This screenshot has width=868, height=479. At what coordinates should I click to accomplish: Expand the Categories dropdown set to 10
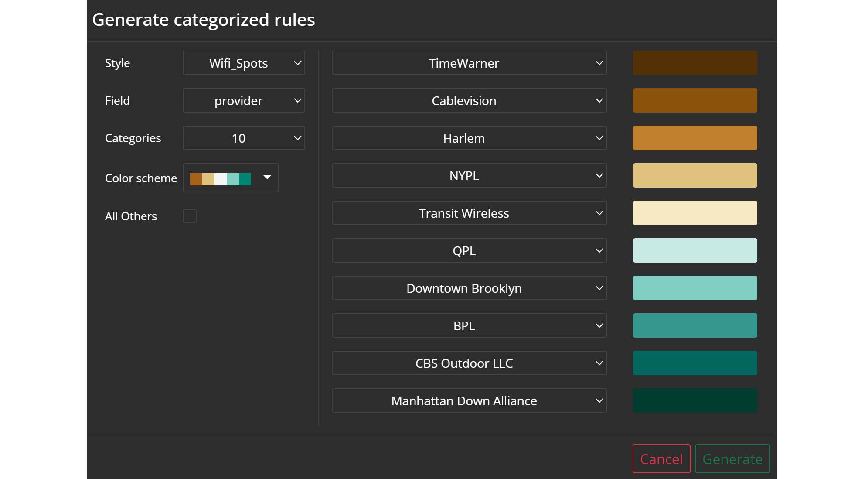243,138
